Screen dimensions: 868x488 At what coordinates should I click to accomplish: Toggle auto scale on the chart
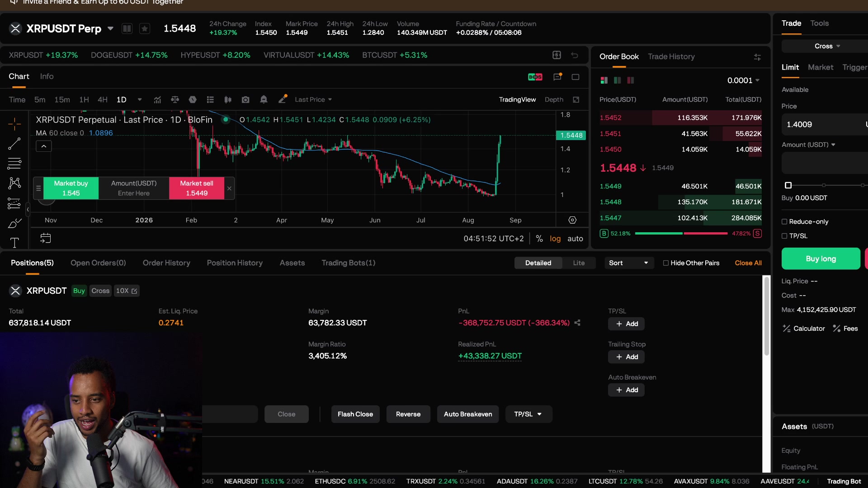pyautogui.click(x=575, y=239)
